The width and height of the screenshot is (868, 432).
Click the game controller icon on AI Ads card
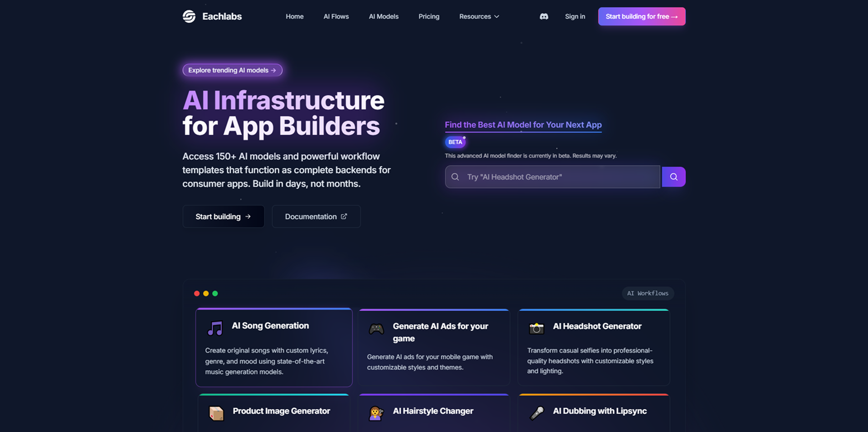pos(376,329)
